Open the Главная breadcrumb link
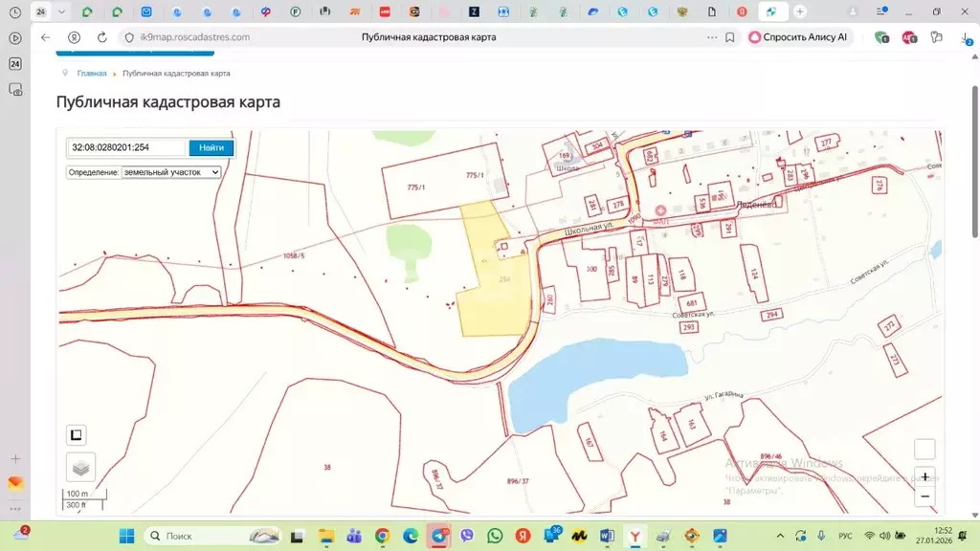 point(92,73)
